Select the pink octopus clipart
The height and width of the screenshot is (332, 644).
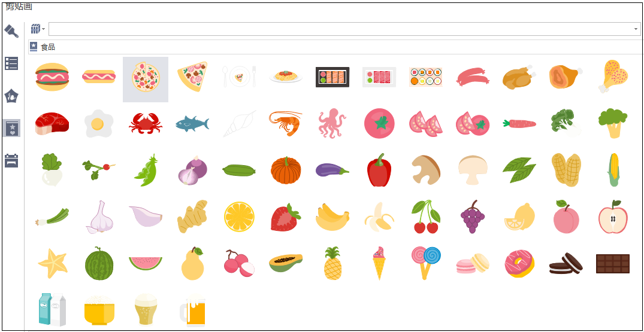pos(332,123)
